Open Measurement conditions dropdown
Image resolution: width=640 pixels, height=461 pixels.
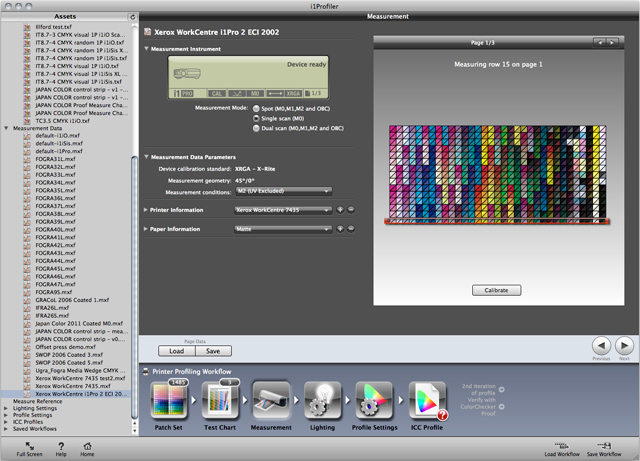coord(284,191)
